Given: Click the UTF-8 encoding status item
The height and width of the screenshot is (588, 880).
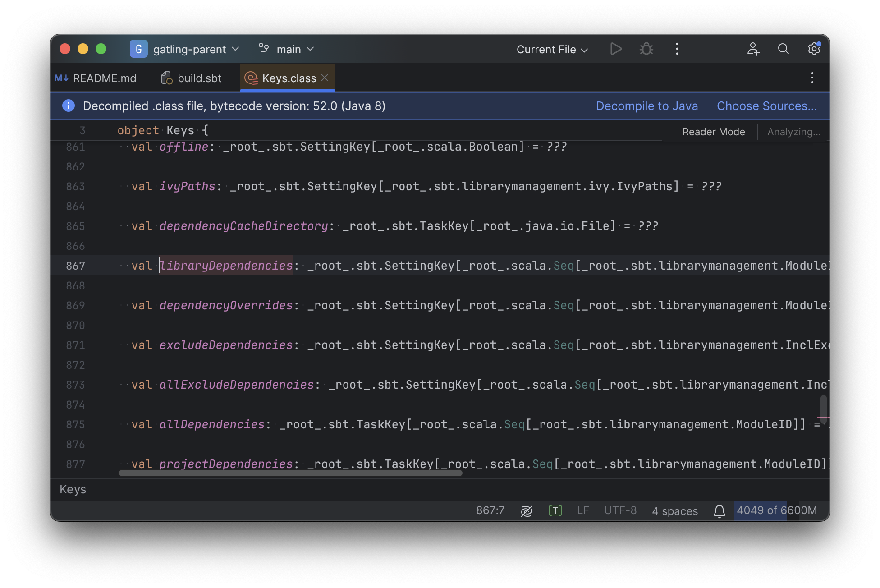Looking at the screenshot, I should tap(620, 510).
